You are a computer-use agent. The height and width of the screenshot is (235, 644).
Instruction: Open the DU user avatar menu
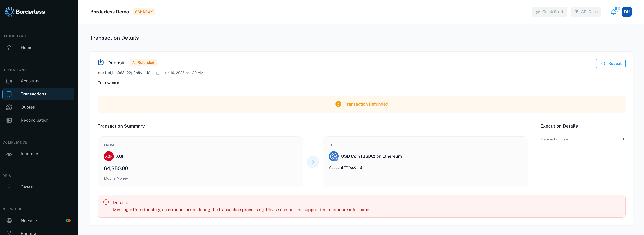click(627, 12)
